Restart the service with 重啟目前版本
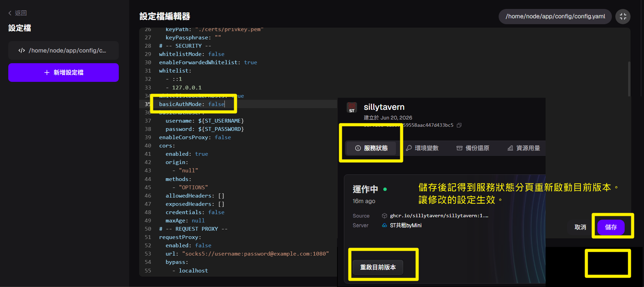Viewport: 644px width, 287px height. click(x=378, y=267)
